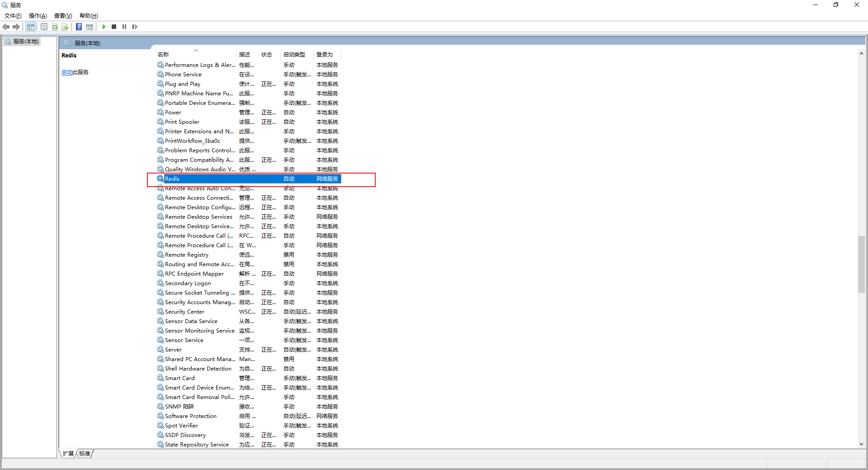Select the Redis service row
This screenshot has height=470, width=868.
(x=249, y=179)
